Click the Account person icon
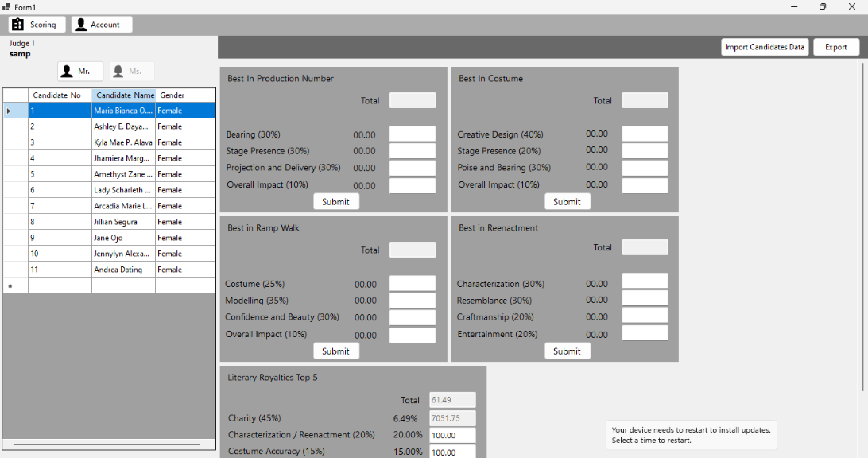Screen dimensions: 868x458 click(81, 25)
